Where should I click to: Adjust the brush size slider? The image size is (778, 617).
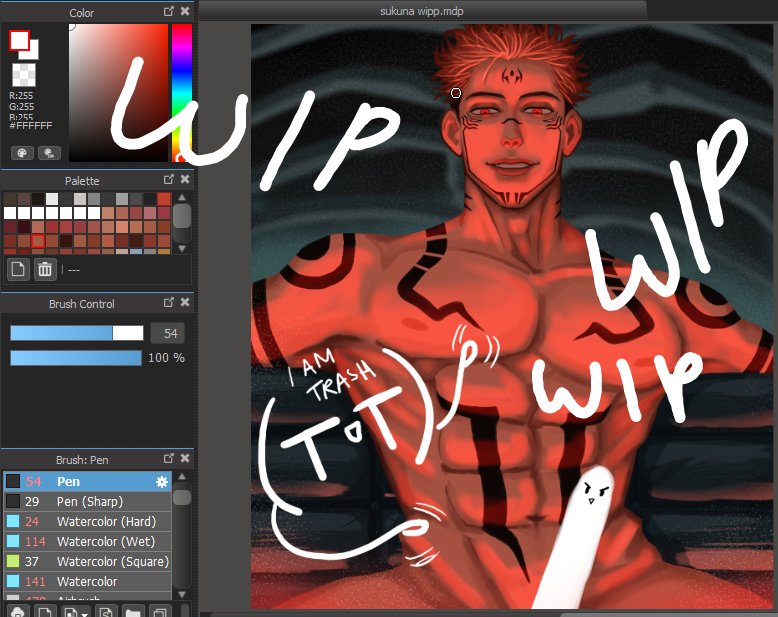(77, 333)
